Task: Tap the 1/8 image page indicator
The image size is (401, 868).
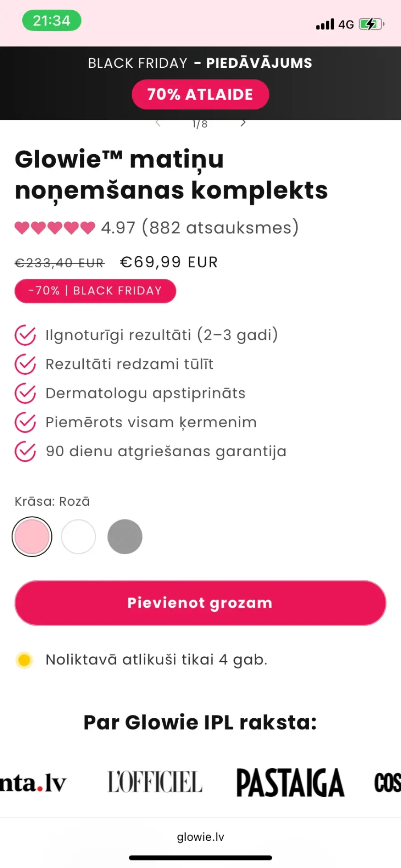Action: tap(200, 124)
